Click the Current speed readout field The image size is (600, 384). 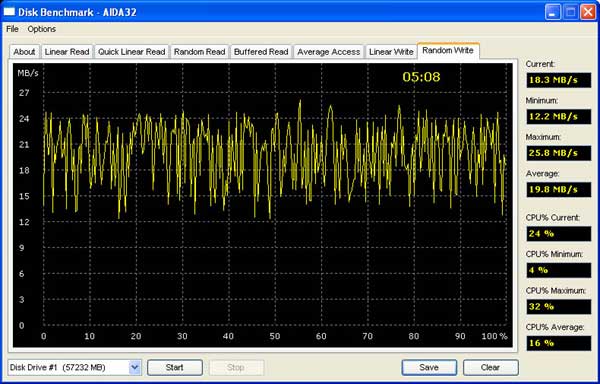(x=558, y=80)
